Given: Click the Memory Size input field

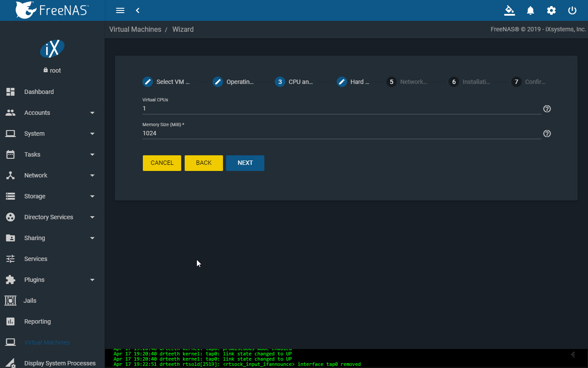Looking at the screenshot, I should tap(341, 134).
